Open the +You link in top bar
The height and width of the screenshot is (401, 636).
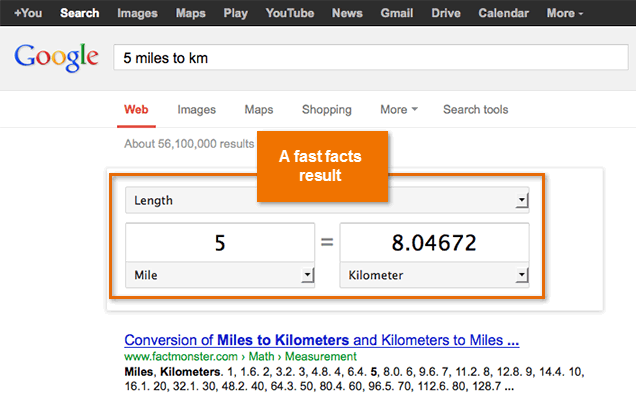coord(28,13)
